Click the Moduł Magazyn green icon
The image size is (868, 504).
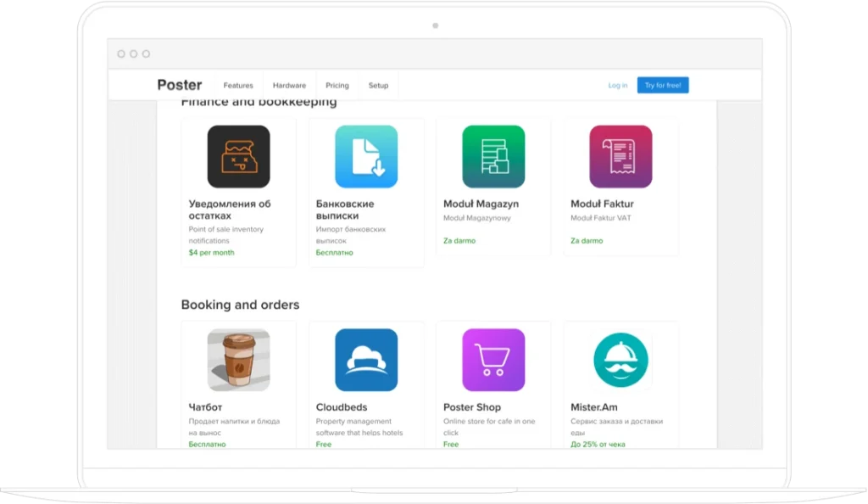(493, 156)
